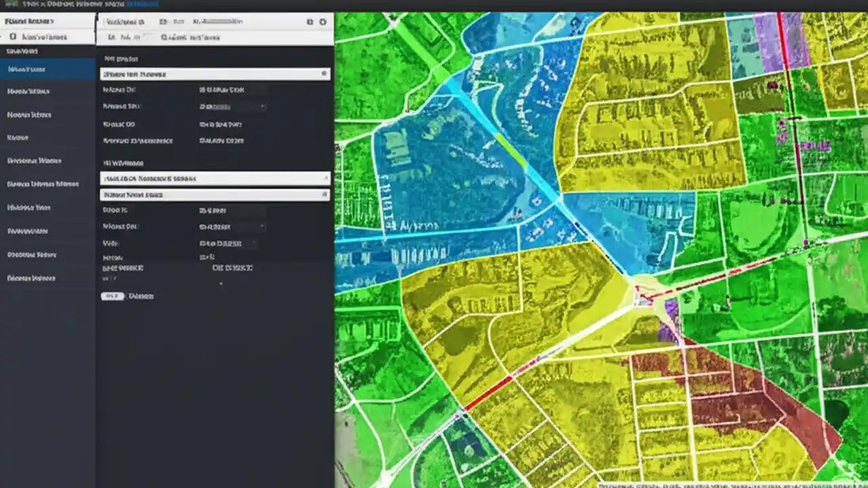Open the dropdown in the third form row
The image size is (868, 488).
[x=252, y=243]
